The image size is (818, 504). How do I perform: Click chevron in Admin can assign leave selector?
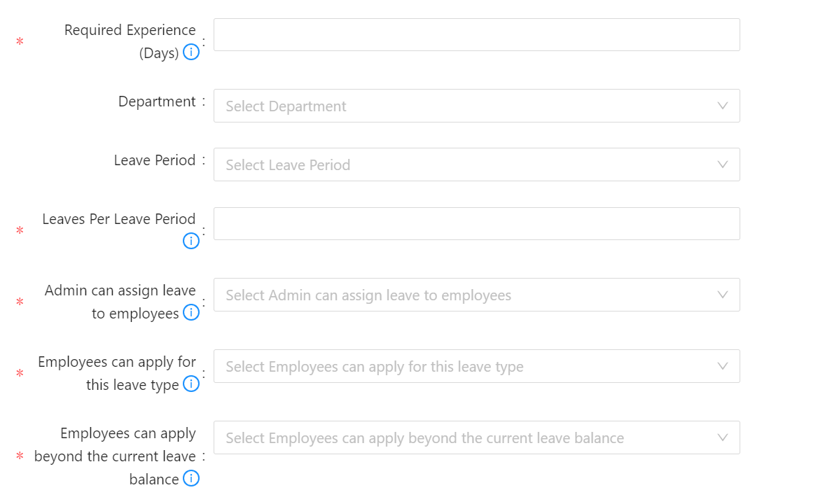point(723,295)
